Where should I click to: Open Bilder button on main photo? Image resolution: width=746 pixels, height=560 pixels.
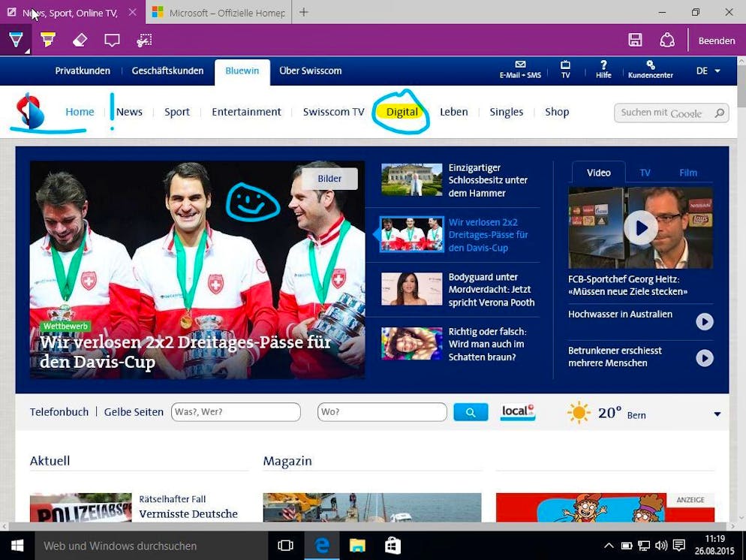329,179
